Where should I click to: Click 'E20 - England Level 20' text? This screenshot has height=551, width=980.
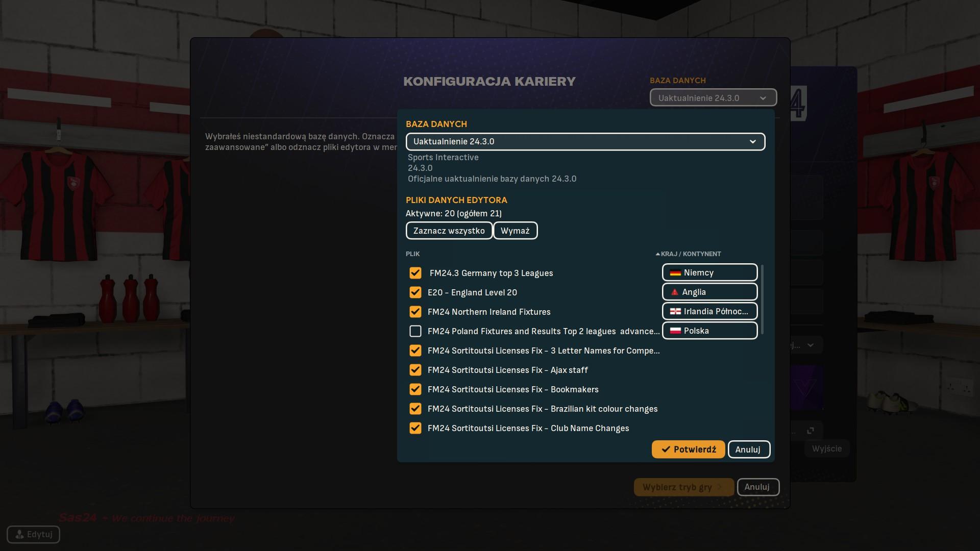tap(472, 293)
